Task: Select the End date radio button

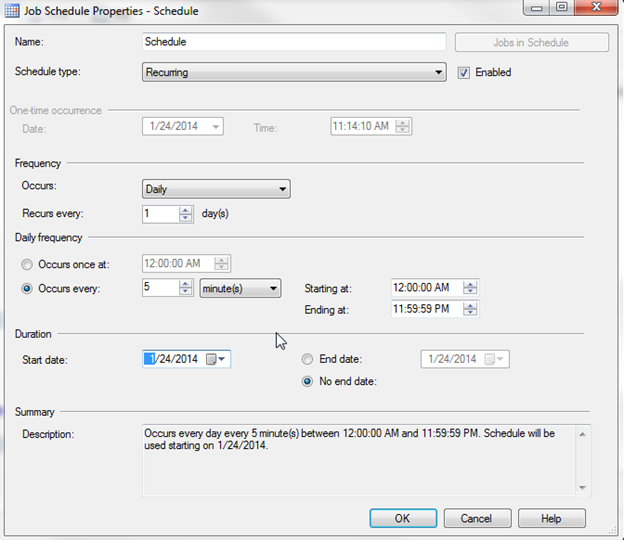Action: [307, 359]
